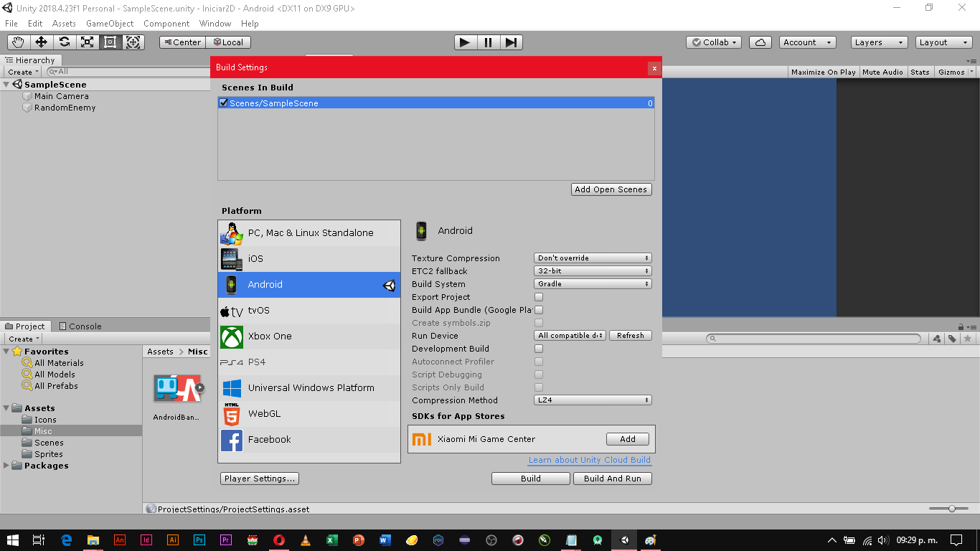The height and width of the screenshot is (551, 980).
Task: Open the Texture Compression dropdown
Action: coord(592,258)
